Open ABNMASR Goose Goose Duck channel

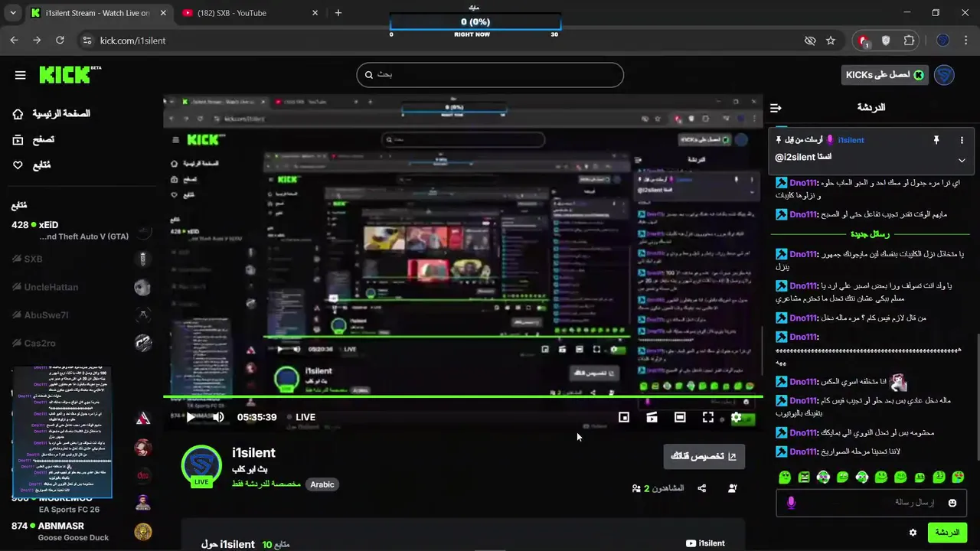pos(80,531)
